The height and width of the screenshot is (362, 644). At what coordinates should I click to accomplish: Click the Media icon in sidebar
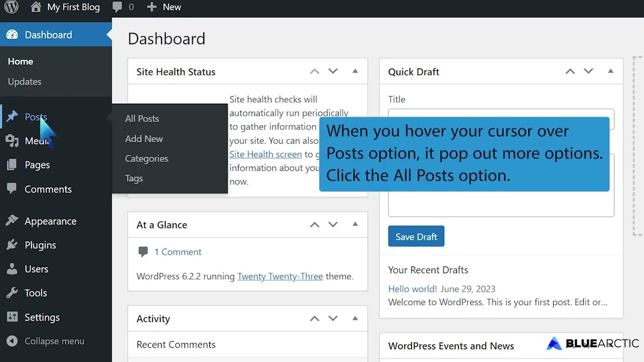point(12,141)
